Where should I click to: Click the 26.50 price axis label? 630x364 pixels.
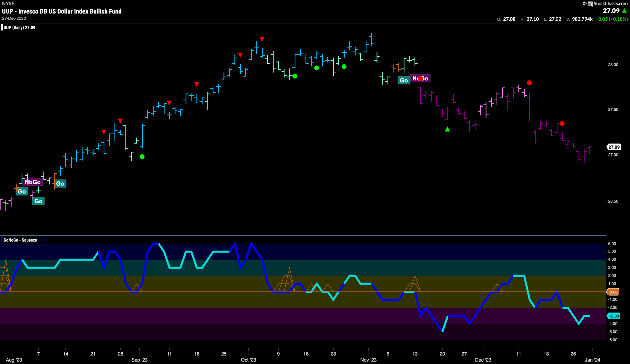(x=613, y=201)
